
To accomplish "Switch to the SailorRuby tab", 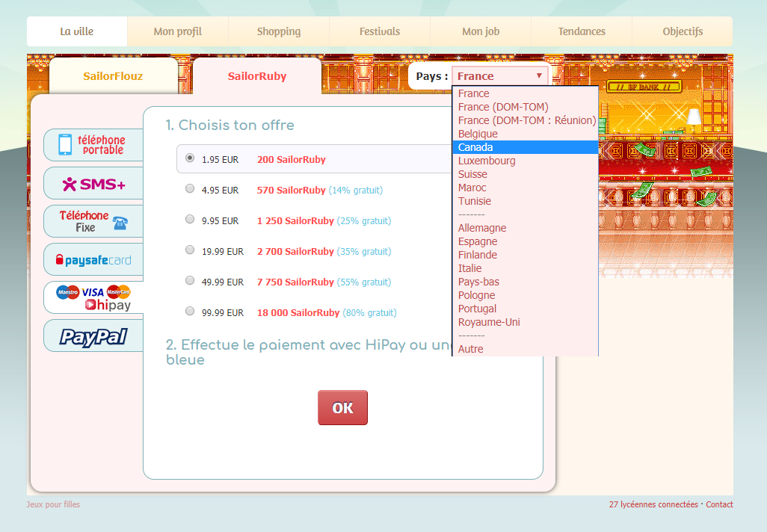I will (x=257, y=75).
